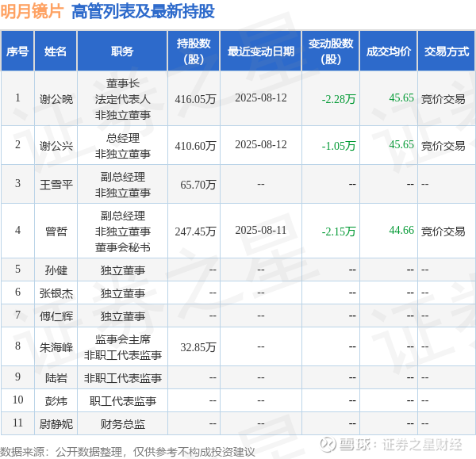
Task: Click the date 2025-08-11
Action: [261, 230]
